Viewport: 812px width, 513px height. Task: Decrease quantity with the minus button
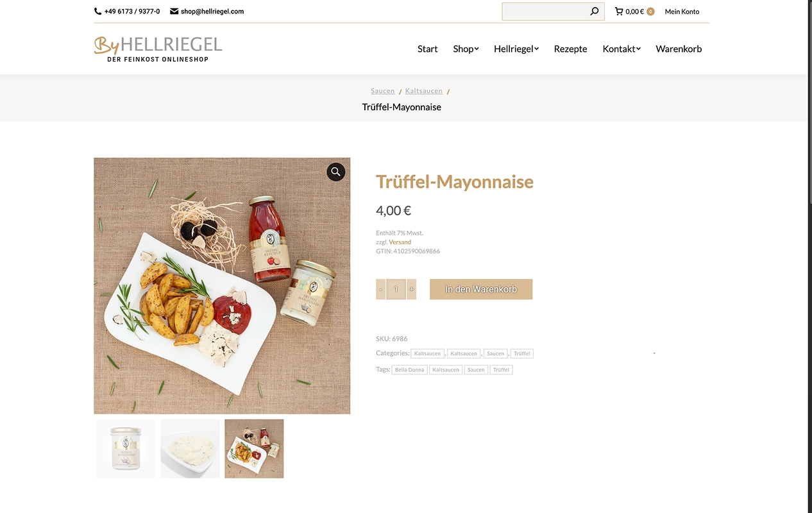pyautogui.click(x=381, y=289)
